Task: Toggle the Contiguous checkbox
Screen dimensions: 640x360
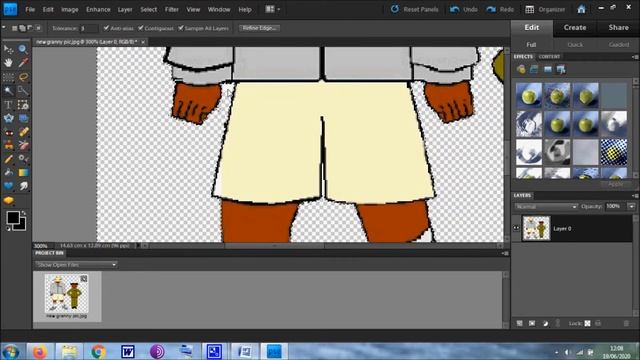Action: click(x=141, y=28)
